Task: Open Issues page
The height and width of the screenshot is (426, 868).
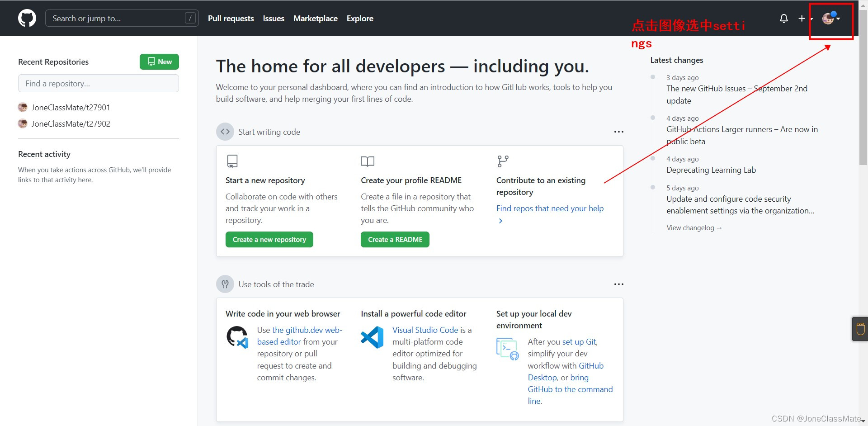Action: [274, 19]
